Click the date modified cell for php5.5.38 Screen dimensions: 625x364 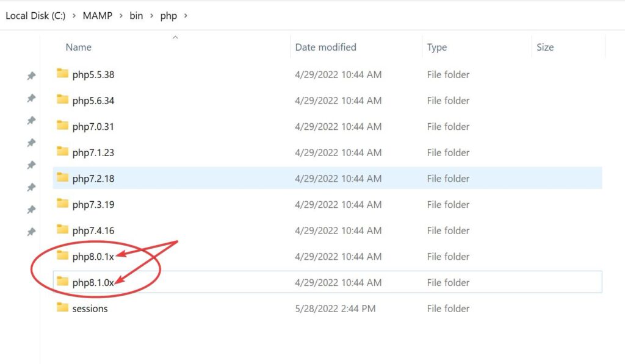(338, 74)
